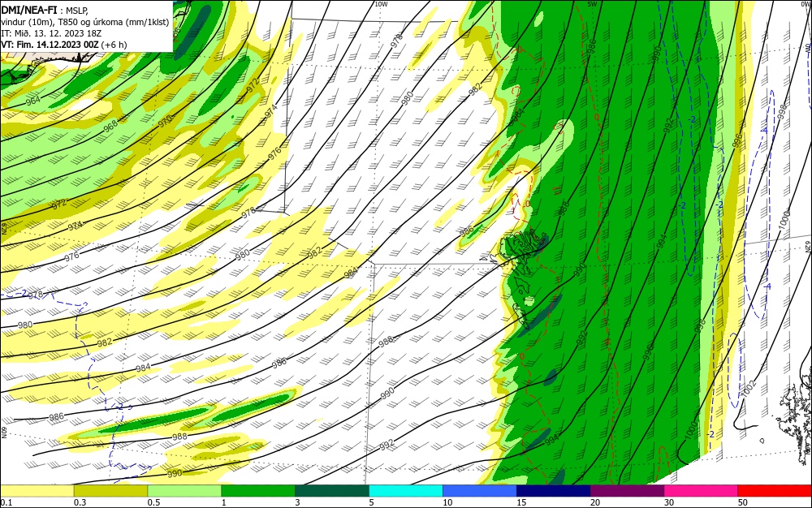Screen dimensions: 812x508
Task: Pick the light green 0.5–1 legend swatch
Action: [184, 491]
